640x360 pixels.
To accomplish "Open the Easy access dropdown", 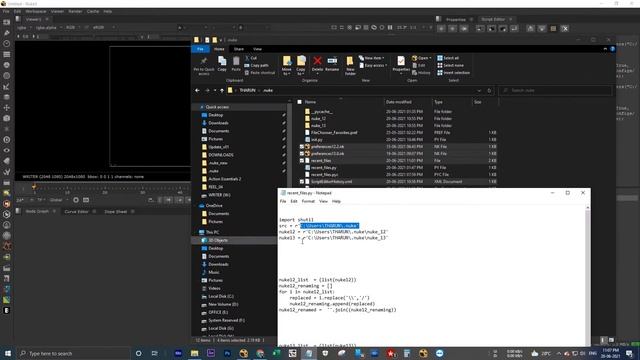I will pyautogui.click(x=373, y=65).
